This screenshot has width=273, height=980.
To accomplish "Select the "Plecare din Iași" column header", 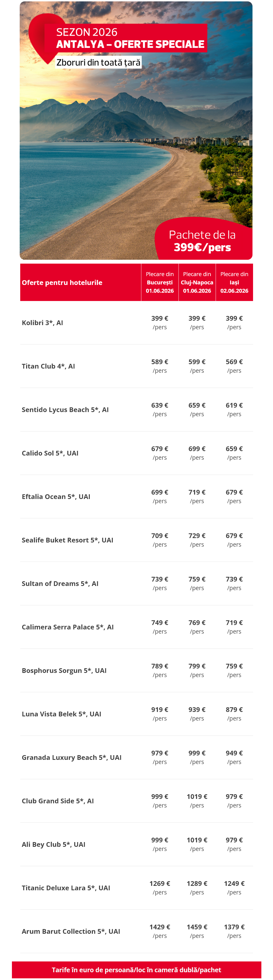I will coord(234,282).
